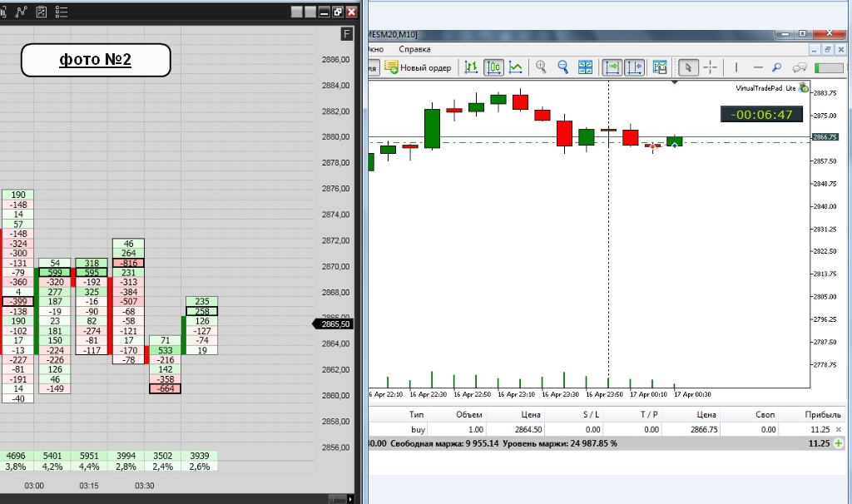Switch to bar chart view
Screen dimensions: 852x504
[x=471, y=67]
